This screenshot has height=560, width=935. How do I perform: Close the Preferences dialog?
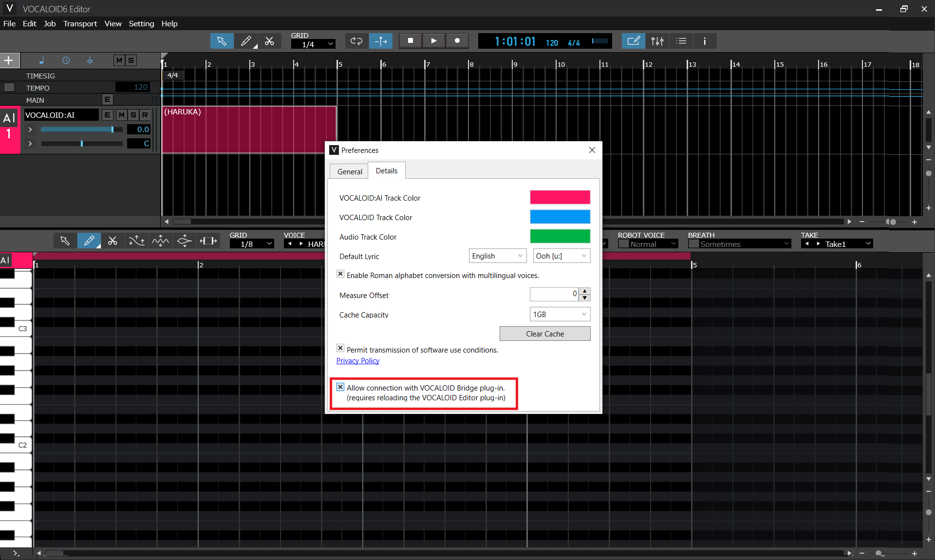[x=592, y=150]
